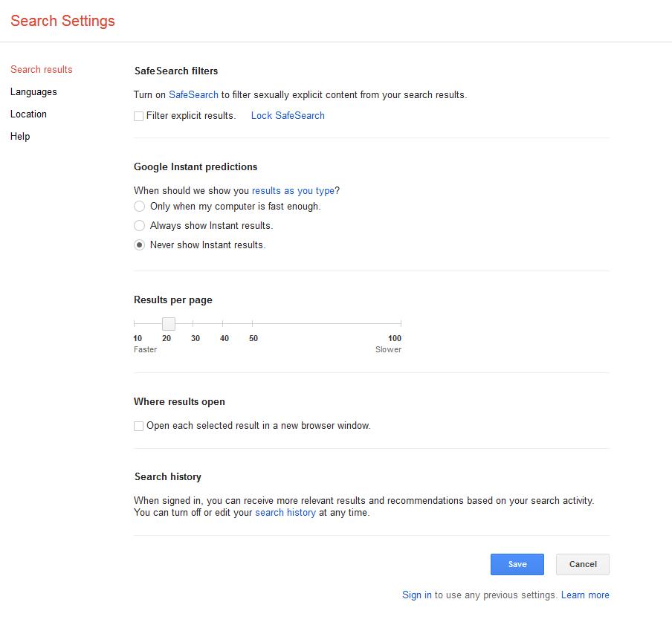Open the Help section in sidebar
This screenshot has width=672, height=628.
[x=20, y=136]
